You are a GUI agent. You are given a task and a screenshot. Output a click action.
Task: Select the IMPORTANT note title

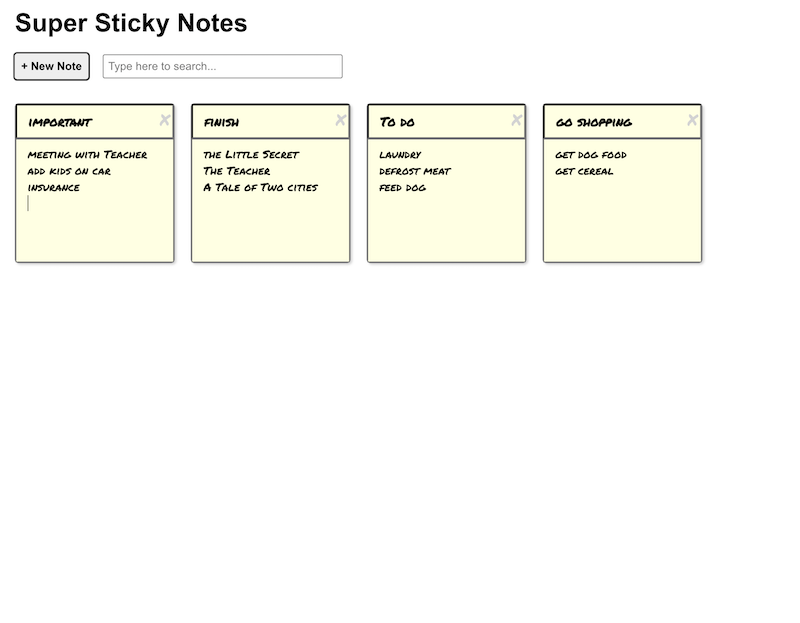pyautogui.click(x=60, y=122)
